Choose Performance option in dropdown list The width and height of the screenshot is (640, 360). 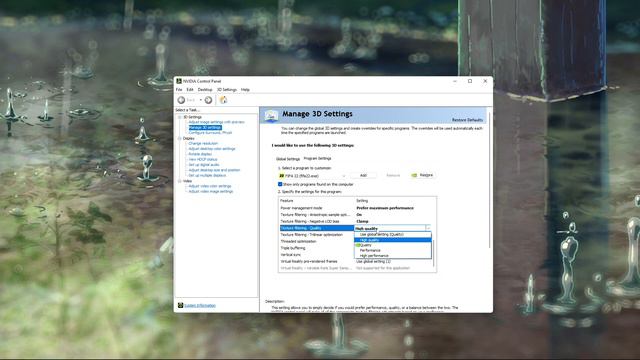click(x=392, y=250)
